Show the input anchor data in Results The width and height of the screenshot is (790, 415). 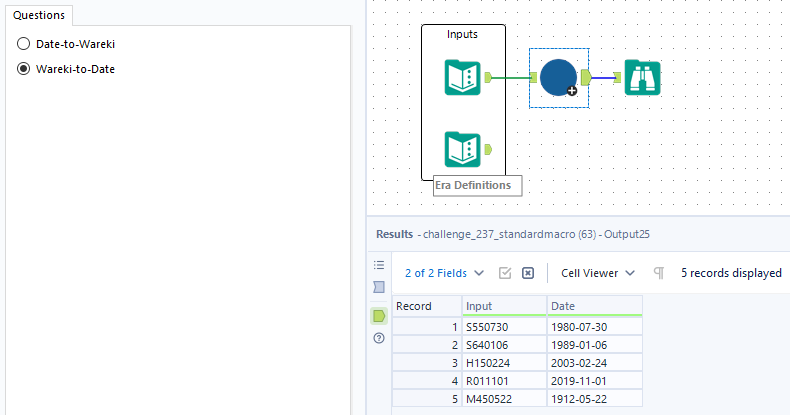click(x=379, y=287)
